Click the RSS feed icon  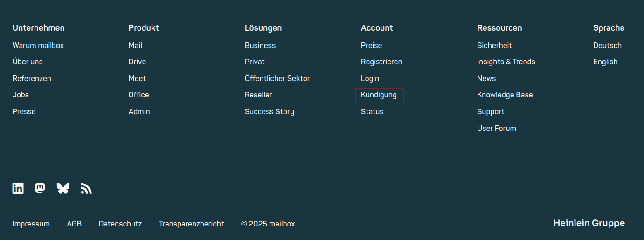tap(86, 188)
